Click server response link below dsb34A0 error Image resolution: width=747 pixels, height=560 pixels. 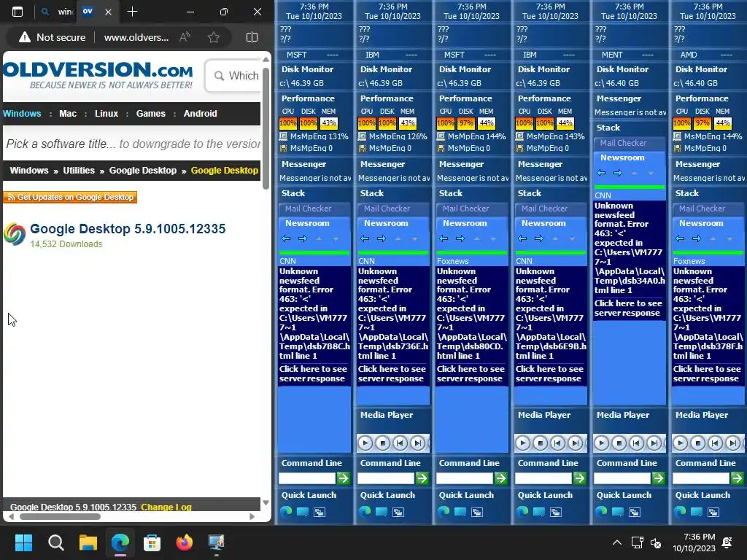(628, 308)
